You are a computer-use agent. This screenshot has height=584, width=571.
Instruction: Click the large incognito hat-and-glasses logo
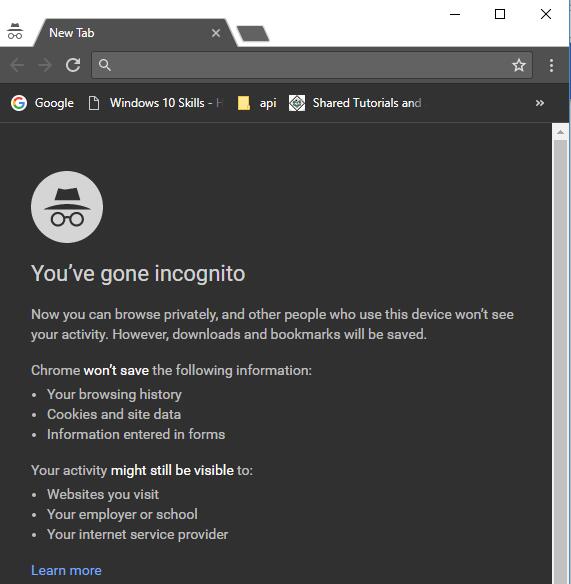[x=67, y=207]
